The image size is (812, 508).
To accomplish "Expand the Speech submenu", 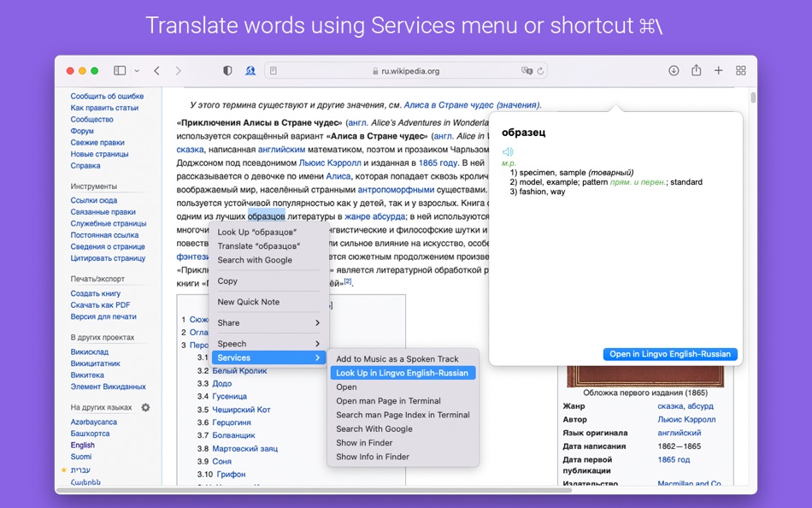I will point(268,344).
